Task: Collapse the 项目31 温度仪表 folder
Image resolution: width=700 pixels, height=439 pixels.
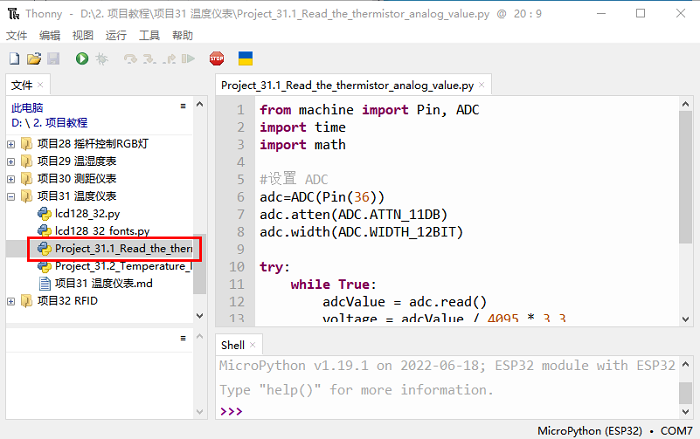Action: [11, 196]
